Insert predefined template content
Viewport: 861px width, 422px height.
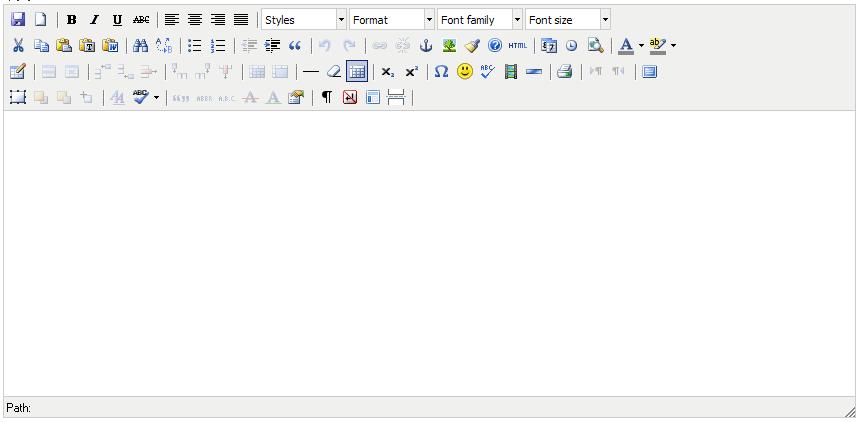[373, 98]
